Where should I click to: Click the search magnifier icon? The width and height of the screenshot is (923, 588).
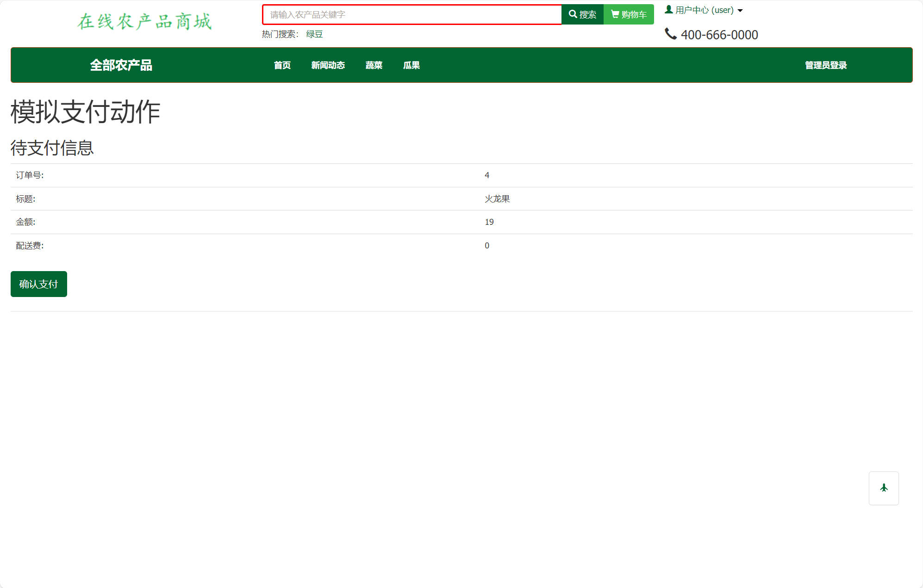573,14
